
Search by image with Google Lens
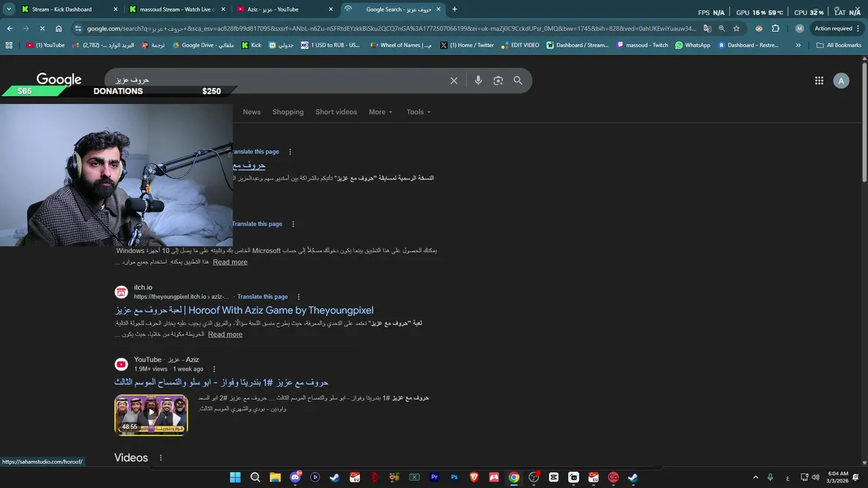[498, 81]
